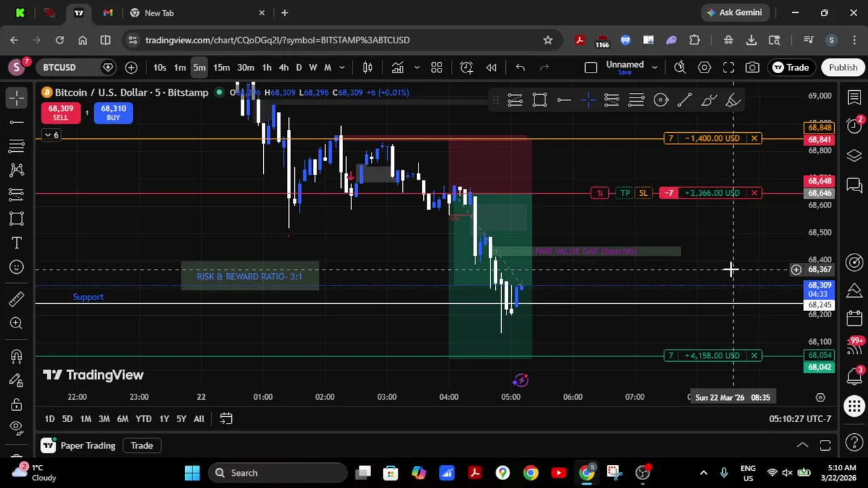Switch to 1m timeframe

pos(180,67)
